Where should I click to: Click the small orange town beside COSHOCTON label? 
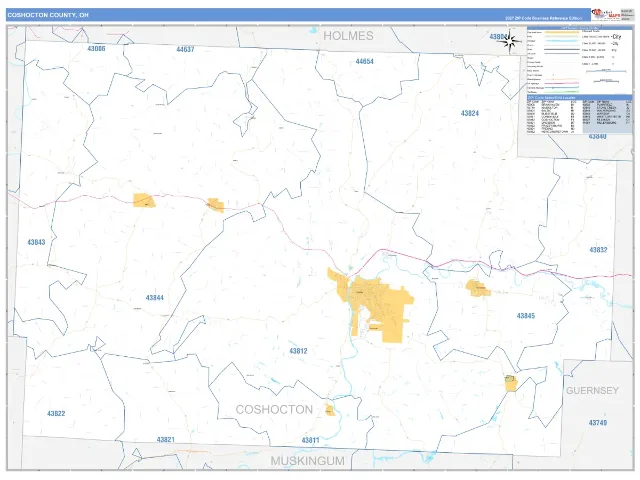[330, 410]
